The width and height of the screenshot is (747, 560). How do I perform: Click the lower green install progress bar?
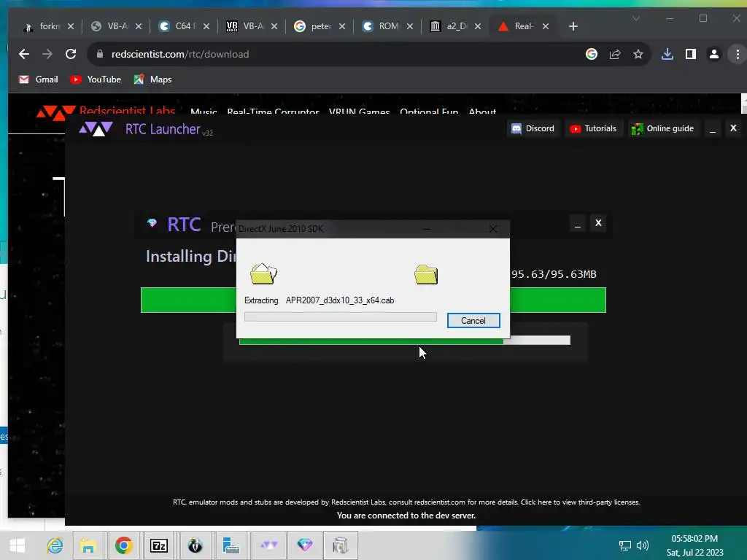point(371,341)
